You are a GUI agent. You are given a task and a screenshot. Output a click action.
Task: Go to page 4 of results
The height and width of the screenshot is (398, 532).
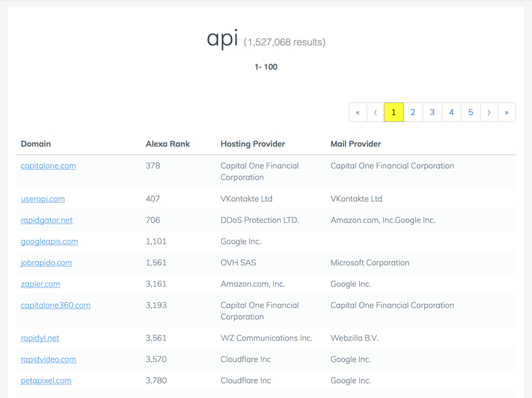click(451, 112)
